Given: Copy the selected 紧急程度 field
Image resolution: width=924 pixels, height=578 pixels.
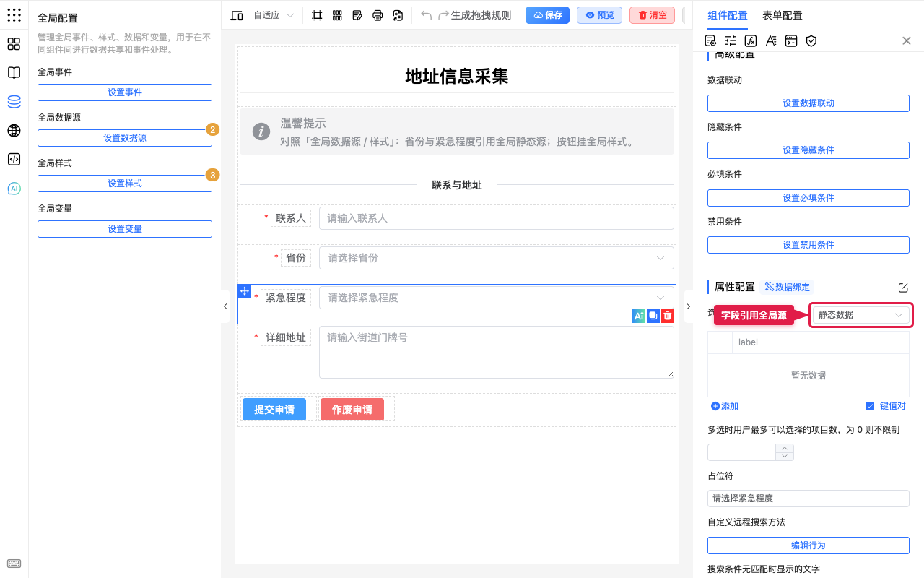Looking at the screenshot, I should point(653,316).
